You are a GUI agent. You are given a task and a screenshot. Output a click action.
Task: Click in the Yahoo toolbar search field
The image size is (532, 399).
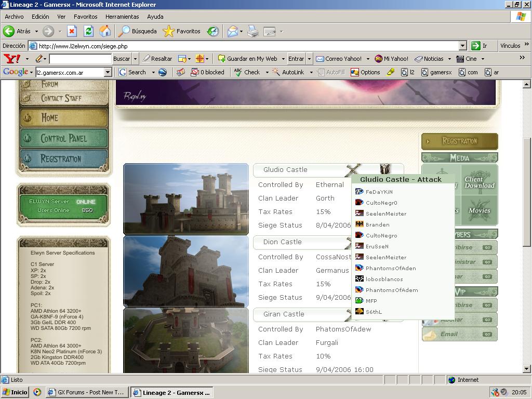pos(81,59)
